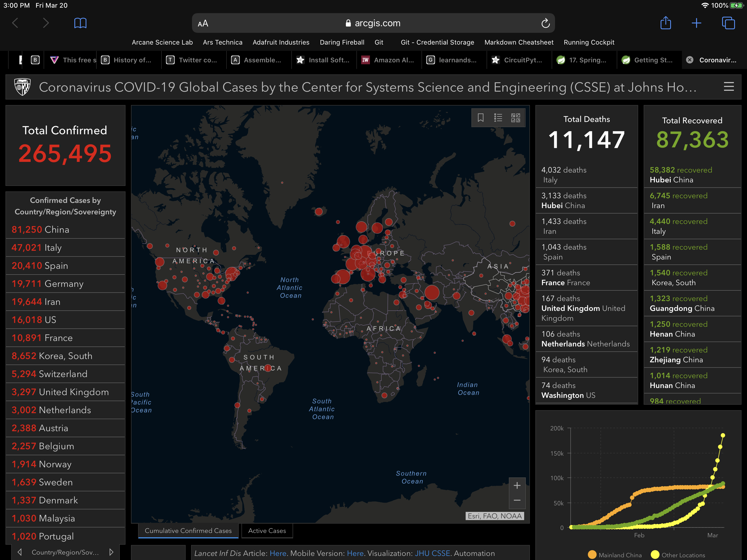This screenshot has width=747, height=560.
Task: Switch to the 17. Spring... browser tab
Action: [x=584, y=60]
